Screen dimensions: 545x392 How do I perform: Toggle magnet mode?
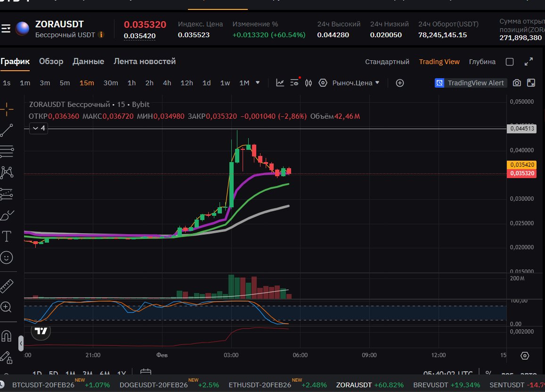tap(7, 336)
